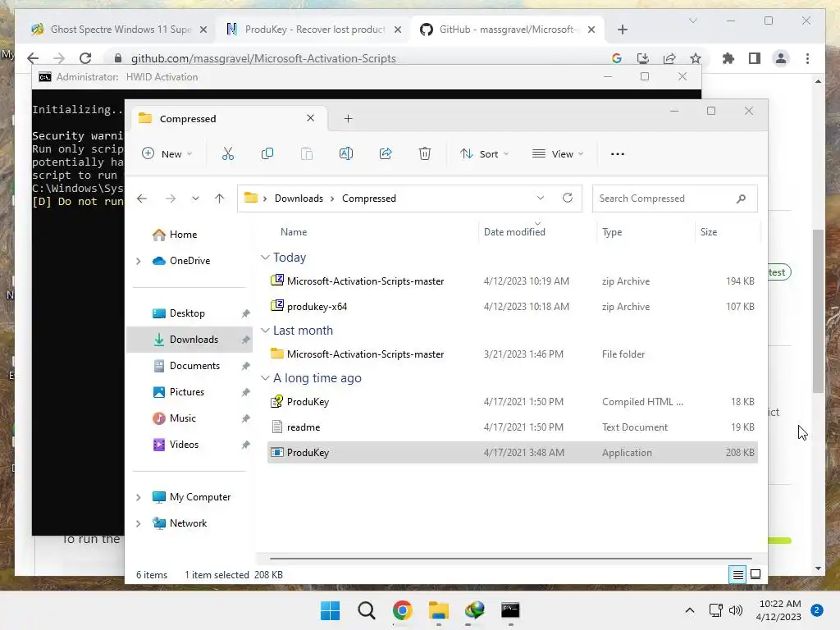This screenshot has height=630, width=840.
Task: Collapse the Last month group
Action: pyautogui.click(x=265, y=331)
